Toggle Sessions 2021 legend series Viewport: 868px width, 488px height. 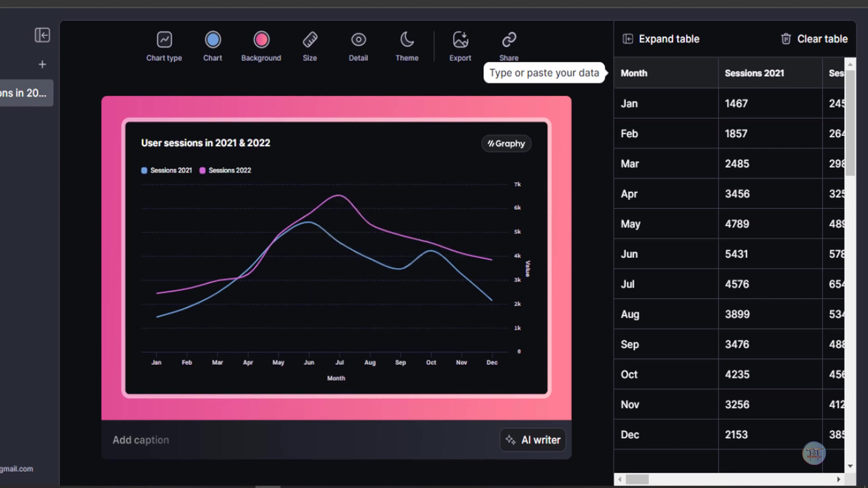tap(166, 170)
